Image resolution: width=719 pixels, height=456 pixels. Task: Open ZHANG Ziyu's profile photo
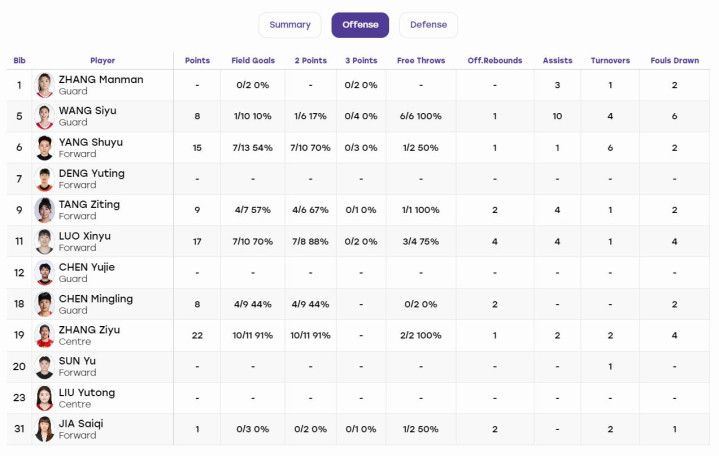[x=44, y=335]
